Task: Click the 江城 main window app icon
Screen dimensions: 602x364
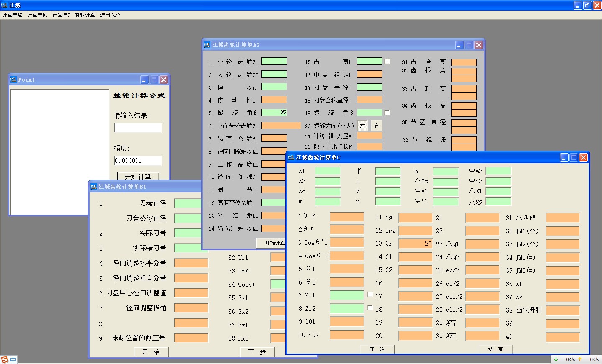Action: 4,5
